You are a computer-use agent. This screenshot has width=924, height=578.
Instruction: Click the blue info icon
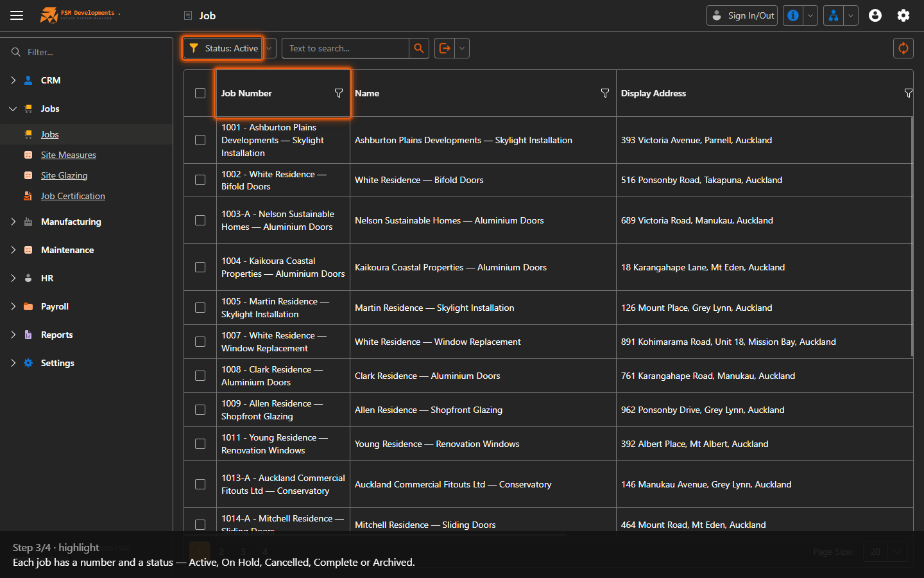[x=793, y=15]
